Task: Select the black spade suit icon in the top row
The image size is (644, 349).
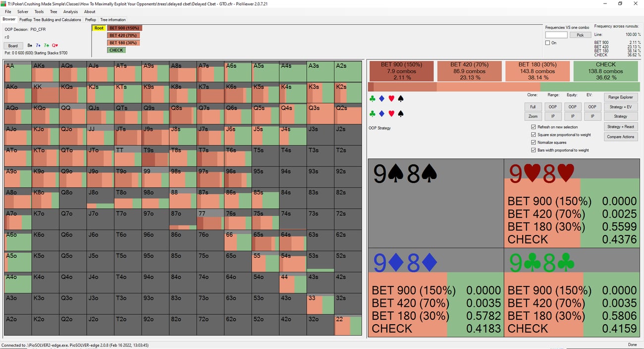Action: point(401,99)
